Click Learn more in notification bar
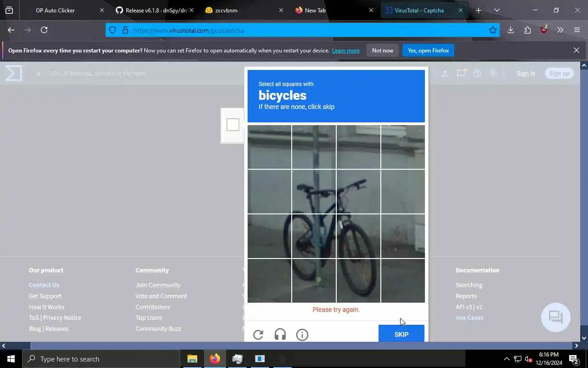This screenshot has height=368, width=588. coord(346,51)
